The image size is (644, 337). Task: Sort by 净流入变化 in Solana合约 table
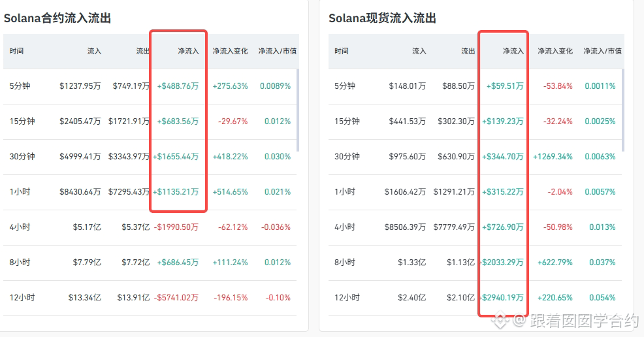(x=230, y=52)
